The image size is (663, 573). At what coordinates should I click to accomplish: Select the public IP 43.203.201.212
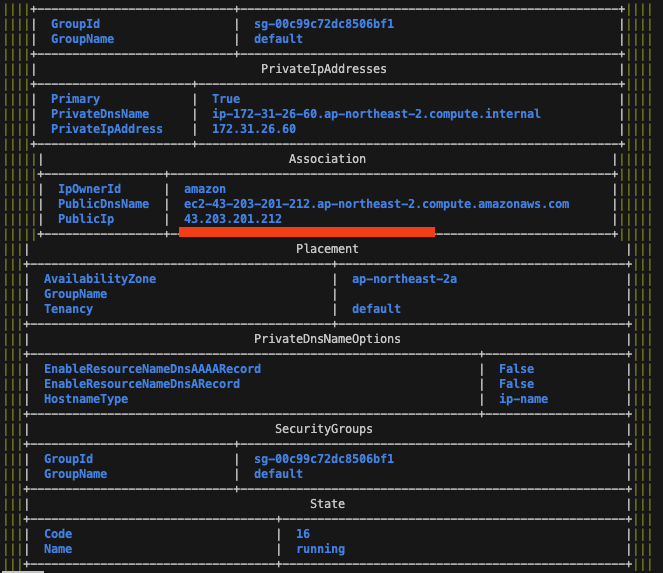tap(233, 219)
